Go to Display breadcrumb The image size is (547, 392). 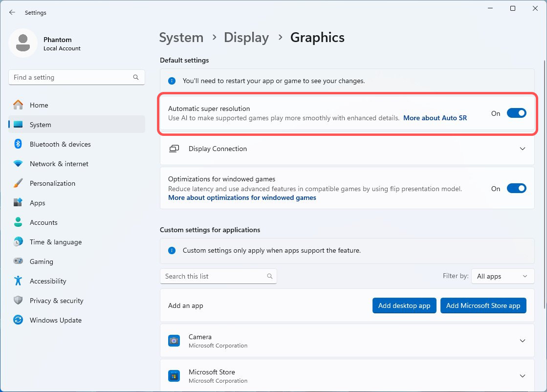pos(246,37)
